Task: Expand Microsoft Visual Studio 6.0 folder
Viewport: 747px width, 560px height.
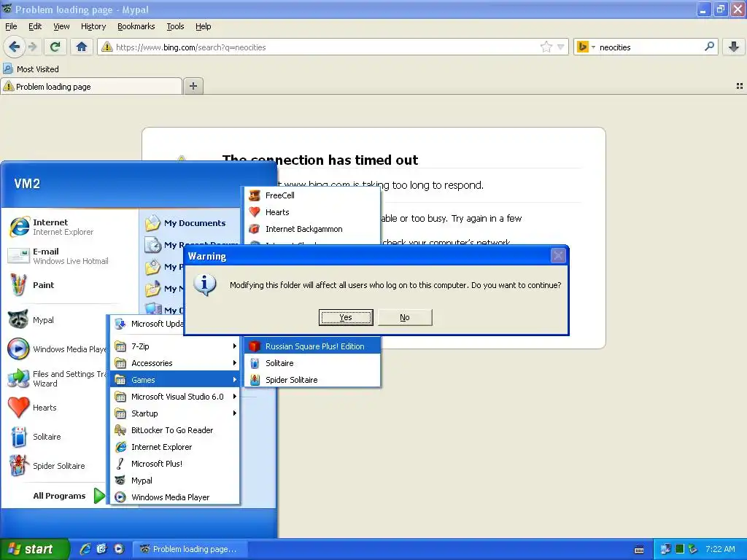Action: [x=175, y=396]
